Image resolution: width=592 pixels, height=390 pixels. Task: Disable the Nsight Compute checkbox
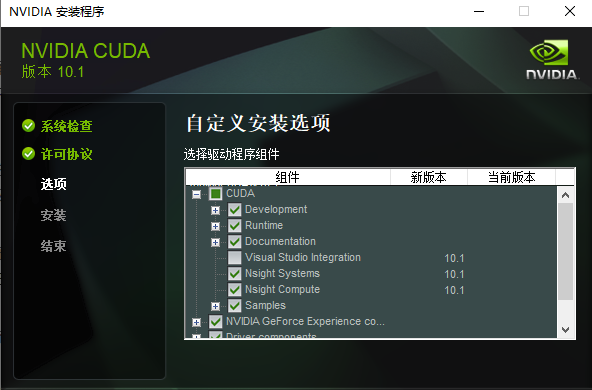point(234,290)
